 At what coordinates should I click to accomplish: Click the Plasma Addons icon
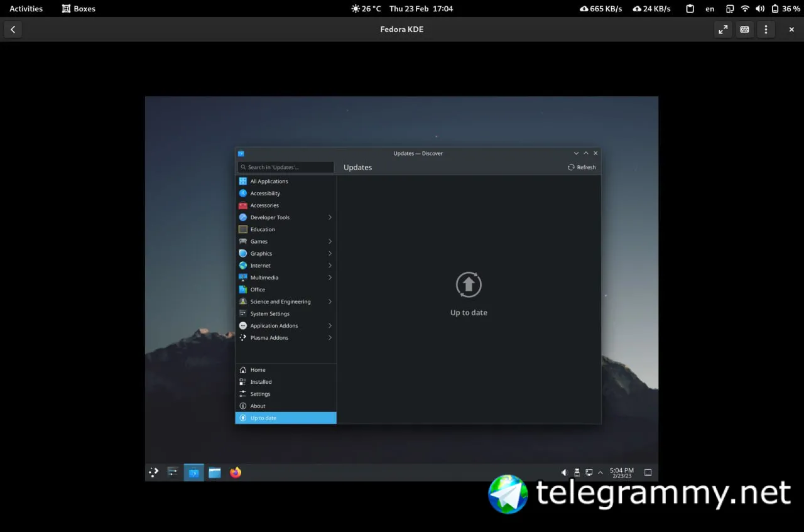(x=243, y=338)
